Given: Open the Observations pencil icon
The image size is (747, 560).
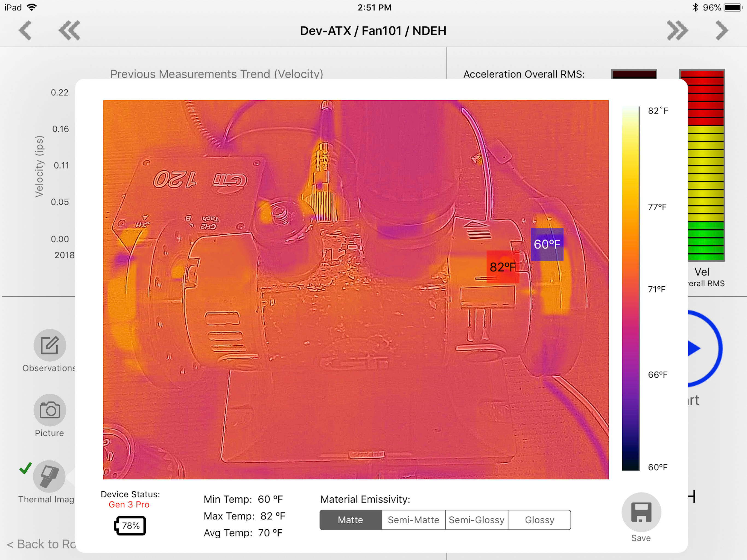Looking at the screenshot, I should point(50,345).
